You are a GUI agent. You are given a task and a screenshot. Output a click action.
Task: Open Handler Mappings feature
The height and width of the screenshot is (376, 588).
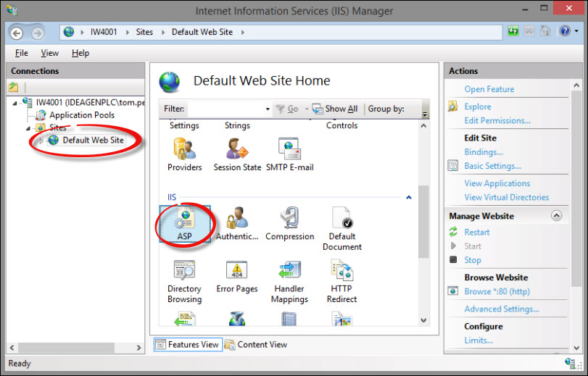pos(289,282)
